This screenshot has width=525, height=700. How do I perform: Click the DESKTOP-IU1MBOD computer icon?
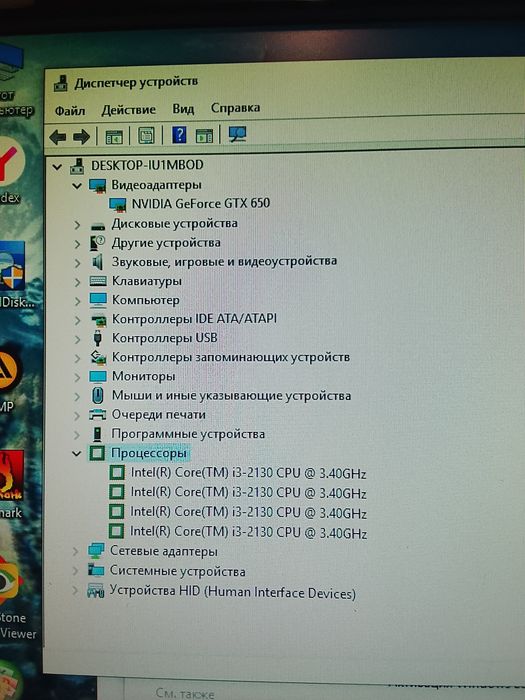point(77,166)
